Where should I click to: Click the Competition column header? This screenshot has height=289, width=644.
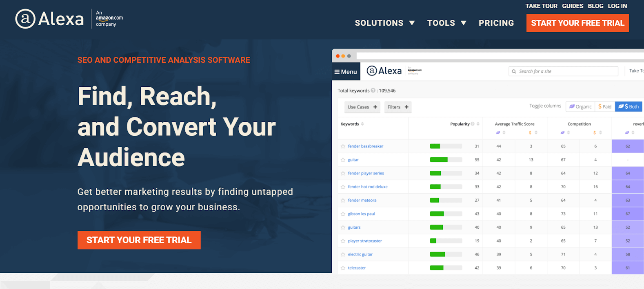pyautogui.click(x=579, y=124)
